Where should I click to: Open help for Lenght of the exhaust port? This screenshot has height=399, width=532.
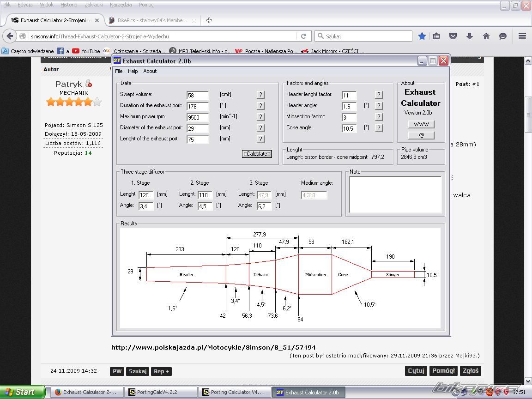tap(260, 139)
